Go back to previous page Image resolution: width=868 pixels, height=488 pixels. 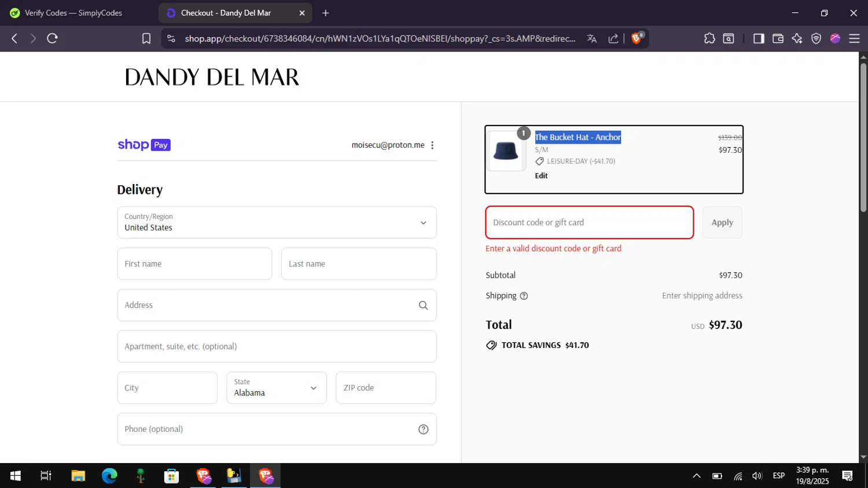[14, 38]
